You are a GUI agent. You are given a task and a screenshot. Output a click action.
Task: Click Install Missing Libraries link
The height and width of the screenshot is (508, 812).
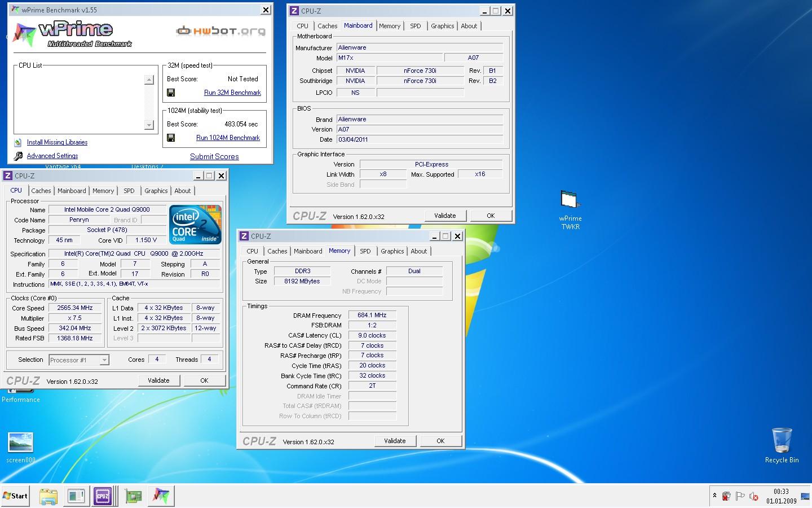(x=57, y=142)
